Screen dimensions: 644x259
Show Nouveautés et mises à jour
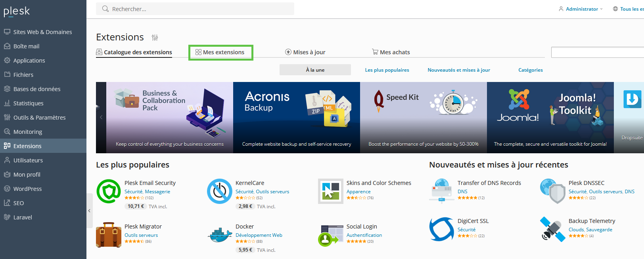pyautogui.click(x=459, y=70)
